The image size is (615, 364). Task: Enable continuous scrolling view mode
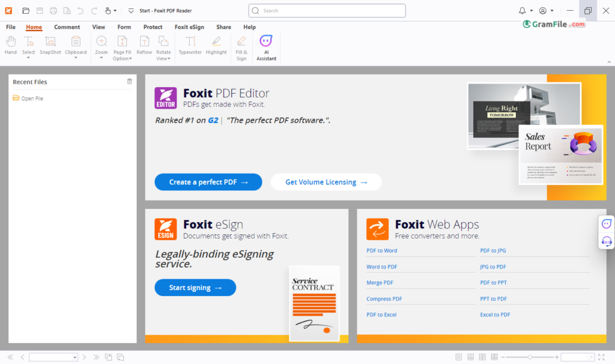point(471,357)
